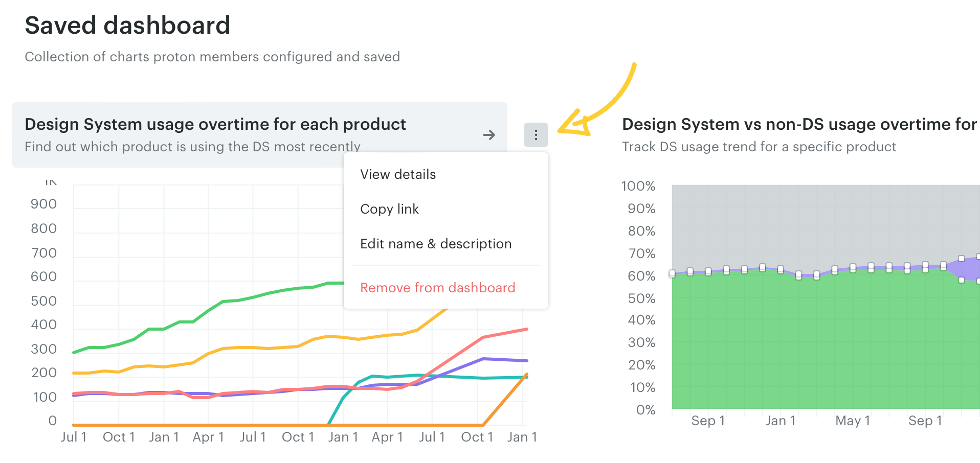
Task: Click the orange baseline line in the product chart
Action: 205,425
